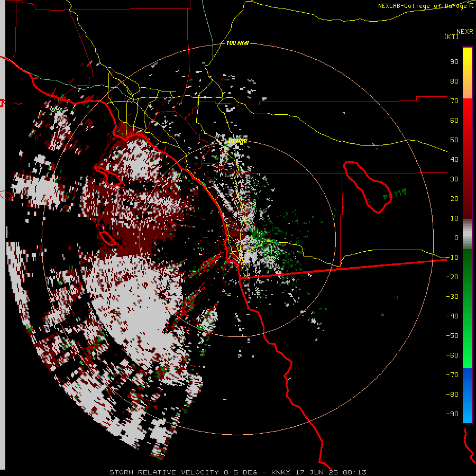Image resolution: width=476 pixels, height=476 pixels.
Task: Click the '-20' colorbar scale value
Action: click(452, 277)
